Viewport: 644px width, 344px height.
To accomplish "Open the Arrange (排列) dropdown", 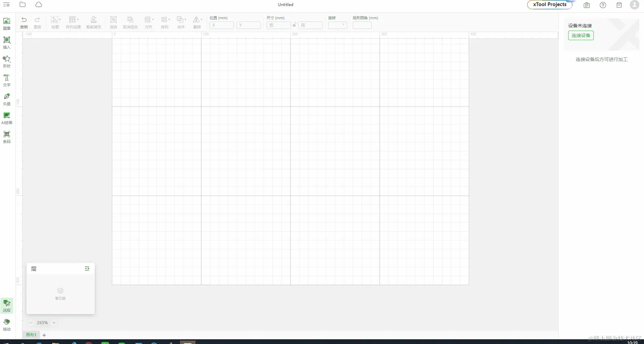I will coord(165,22).
